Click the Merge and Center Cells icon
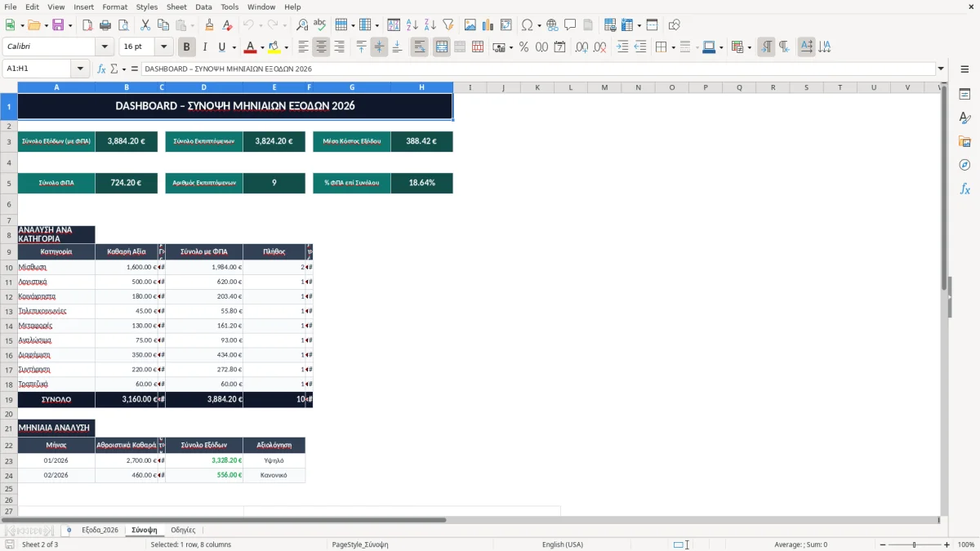The height and width of the screenshot is (551, 980). click(x=441, y=47)
